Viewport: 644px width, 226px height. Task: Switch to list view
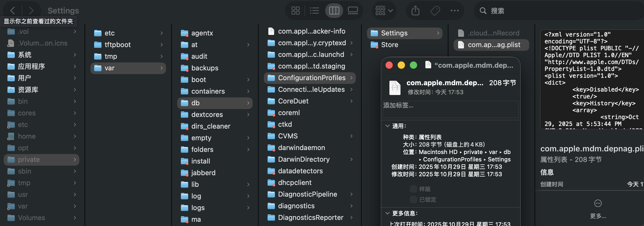pyautogui.click(x=314, y=11)
